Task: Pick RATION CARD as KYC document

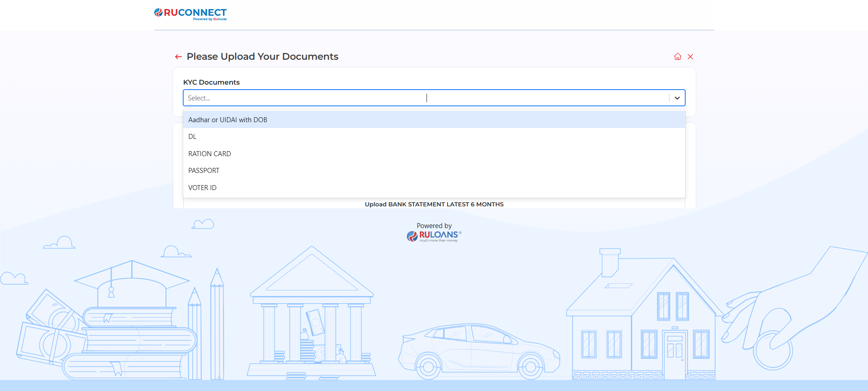Action: 209,154
